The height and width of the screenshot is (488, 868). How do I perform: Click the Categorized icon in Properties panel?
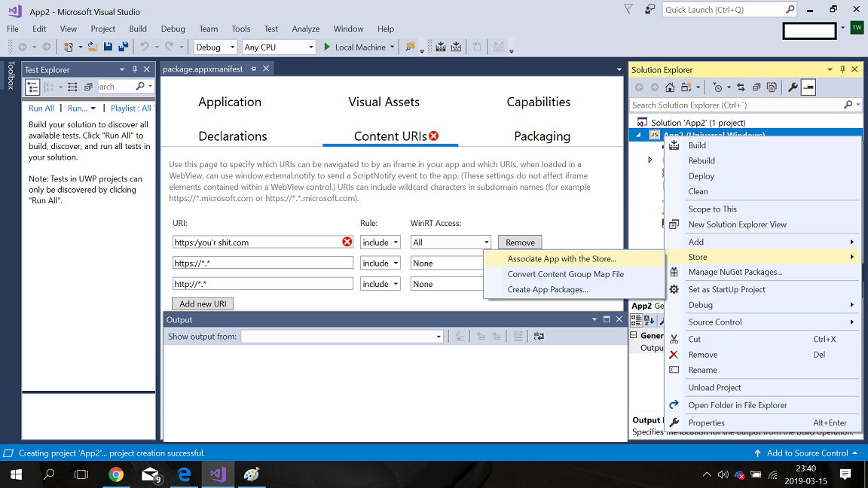pyautogui.click(x=636, y=320)
